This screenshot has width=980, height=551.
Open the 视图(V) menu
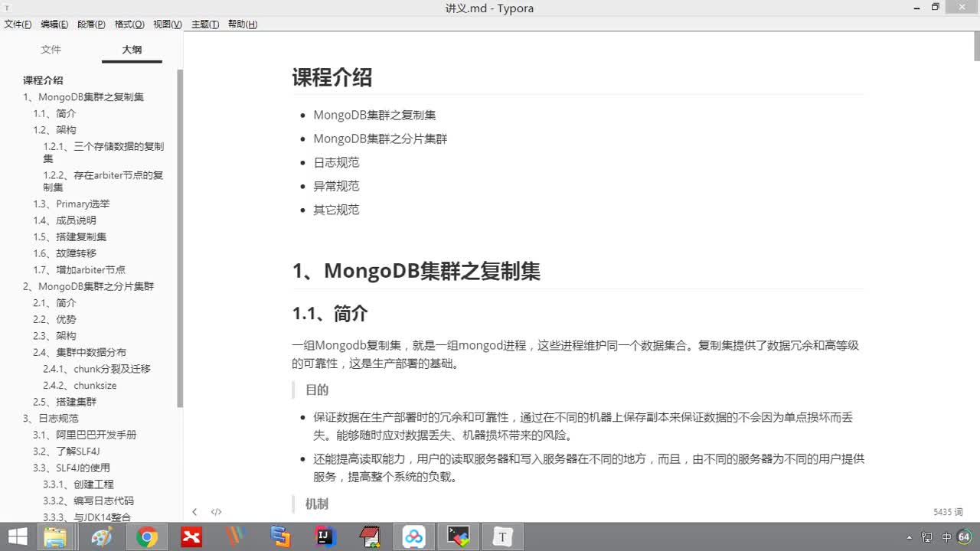coord(168,24)
